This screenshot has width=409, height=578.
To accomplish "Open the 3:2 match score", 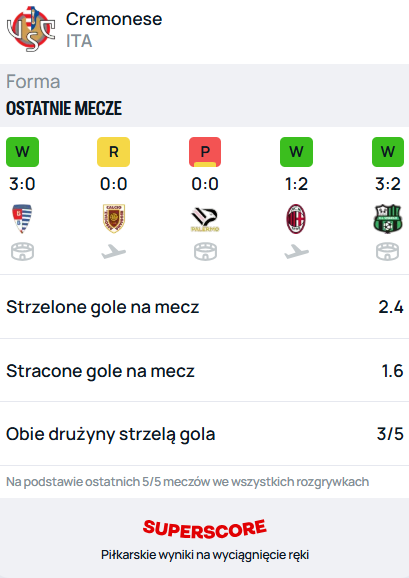I will (388, 184).
